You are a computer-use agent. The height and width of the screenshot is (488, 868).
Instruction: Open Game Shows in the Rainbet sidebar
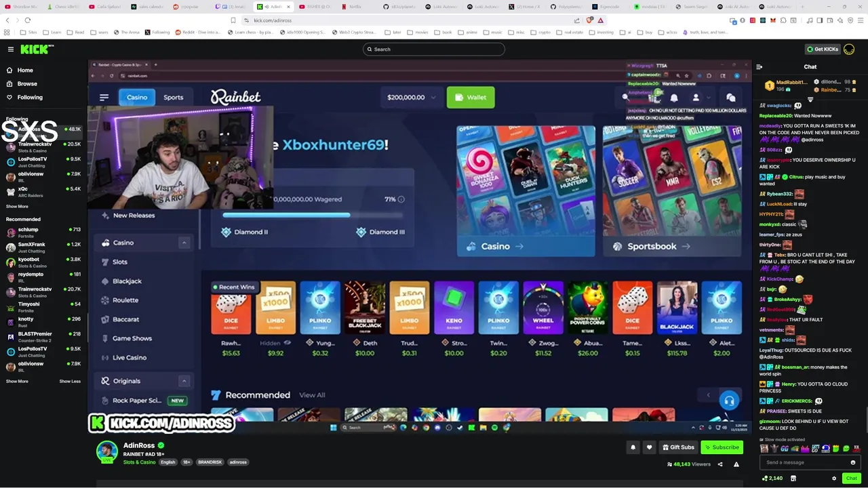click(x=132, y=338)
